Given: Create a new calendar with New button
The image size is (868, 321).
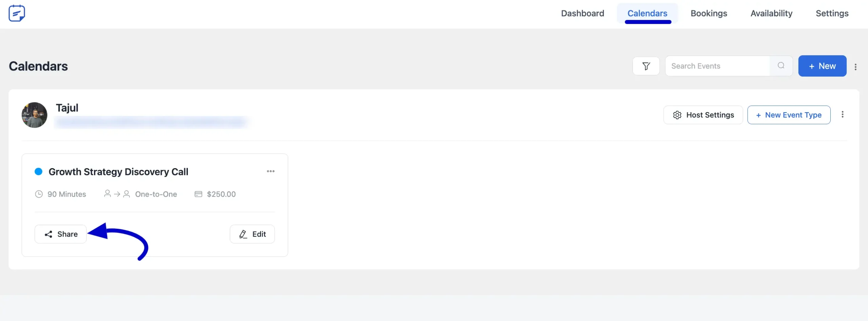Looking at the screenshot, I should point(822,66).
